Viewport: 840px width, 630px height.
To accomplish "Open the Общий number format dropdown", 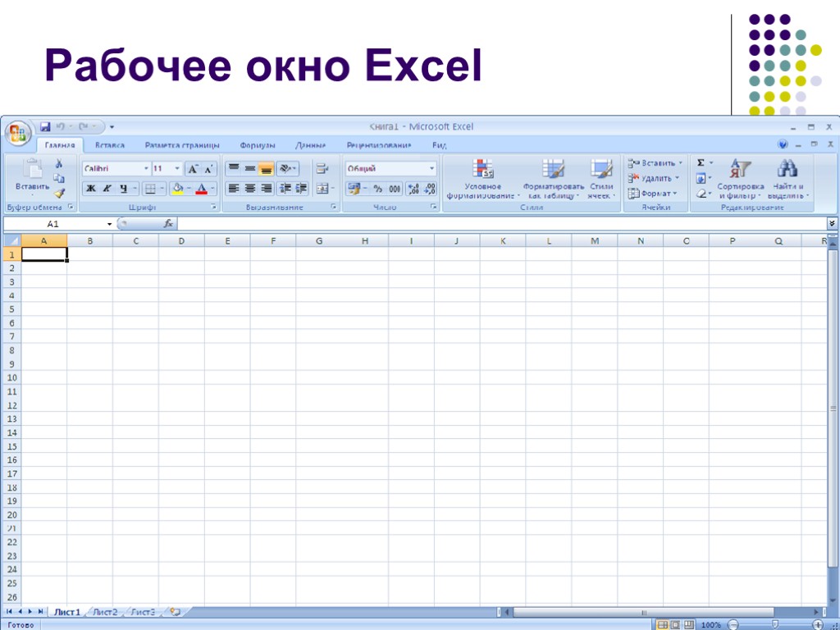I will (431, 169).
